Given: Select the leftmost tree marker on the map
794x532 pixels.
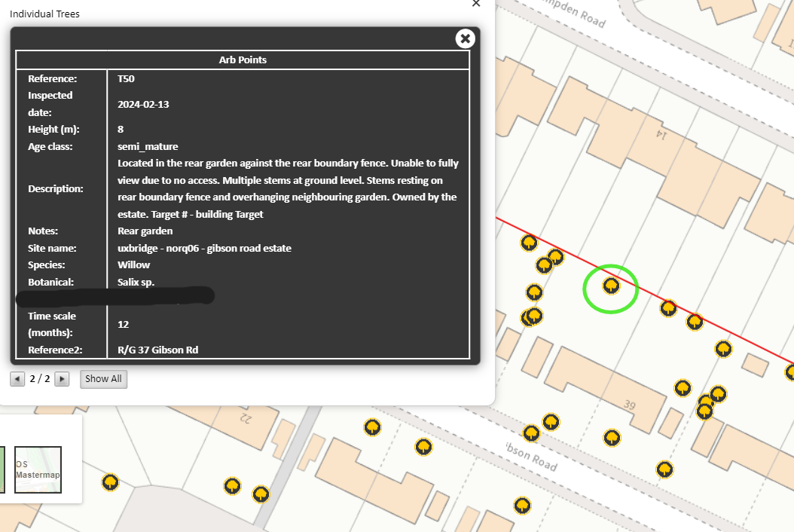Looking at the screenshot, I should 111,482.
